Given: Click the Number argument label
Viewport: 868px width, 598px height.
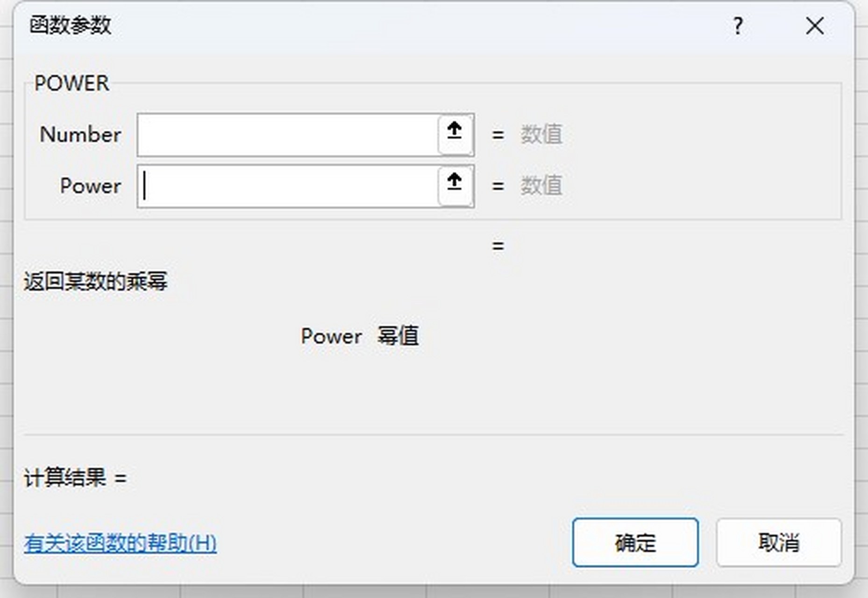Looking at the screenshot, I should [x=80, y=135].
